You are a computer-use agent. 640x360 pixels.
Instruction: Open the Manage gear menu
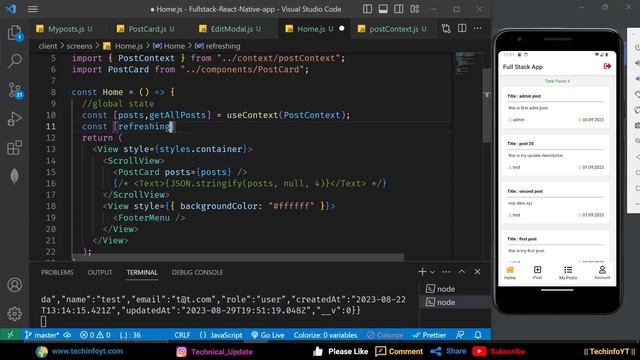click(15, 313)
